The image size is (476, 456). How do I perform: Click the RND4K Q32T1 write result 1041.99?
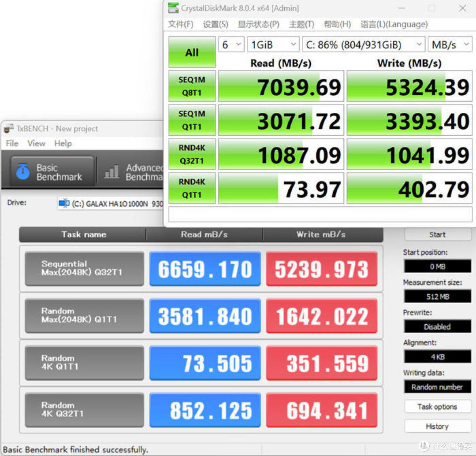click(x=409, y=154)
